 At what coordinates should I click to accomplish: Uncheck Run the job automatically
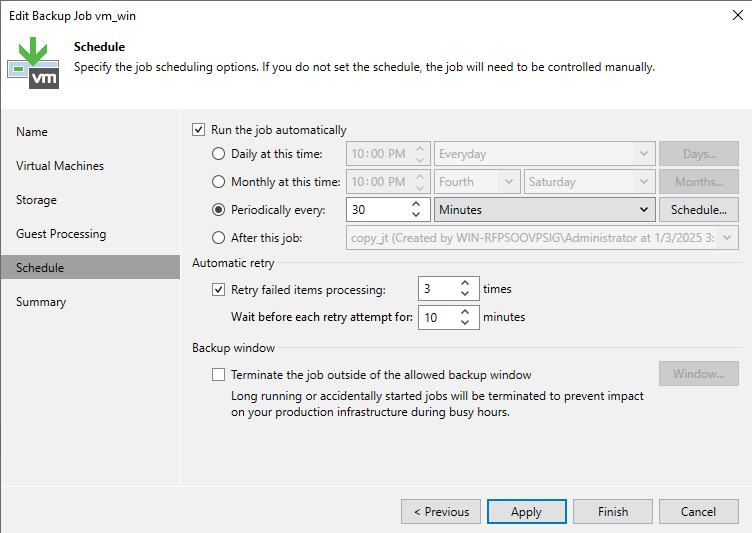point(199,130)
